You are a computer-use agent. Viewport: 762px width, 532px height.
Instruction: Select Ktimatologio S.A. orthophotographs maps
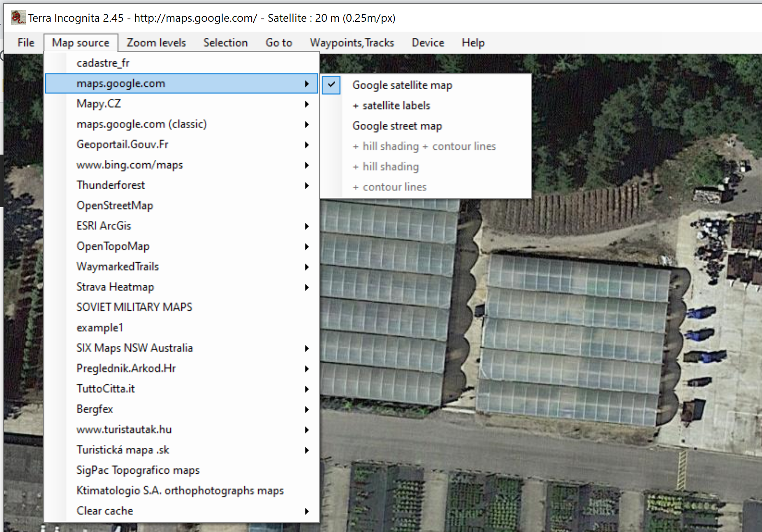(181, 490)
